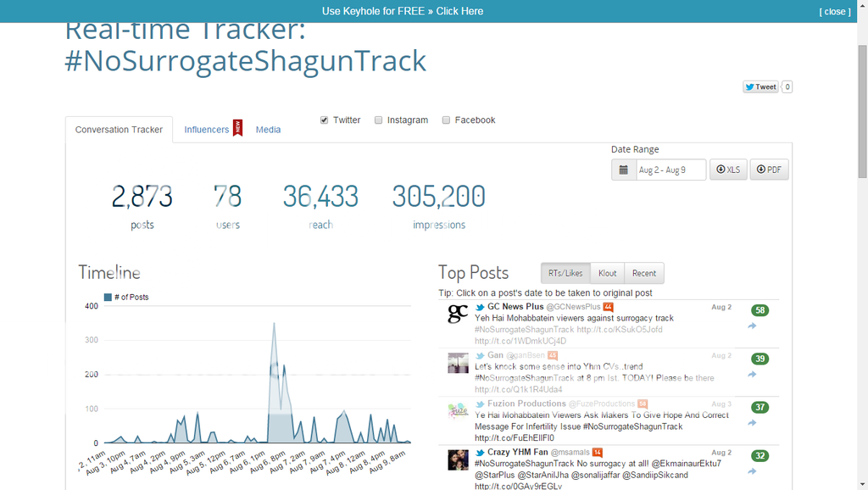Viewport: 868px width, 490px height.
Task: Click Klout score badge next to GC News Plus
Action: 608,307
